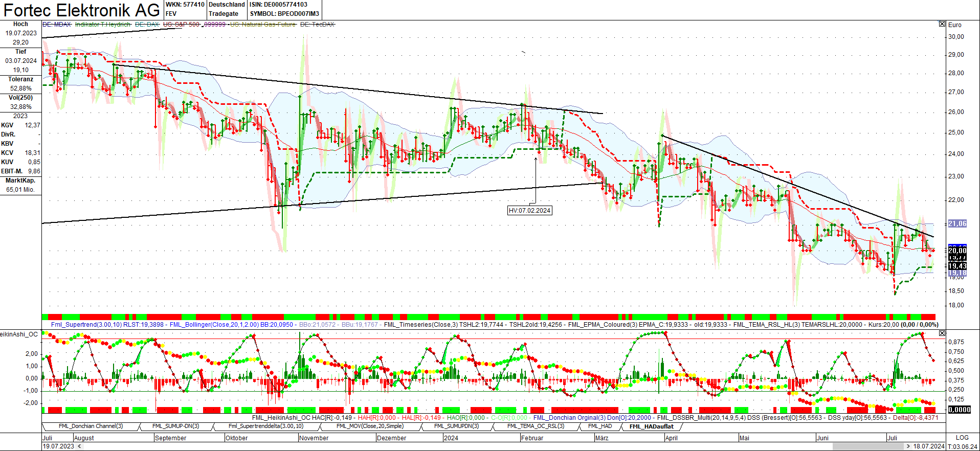Click the 19,43 price tag on axis
980x451 pixels.
pos(957,266)
